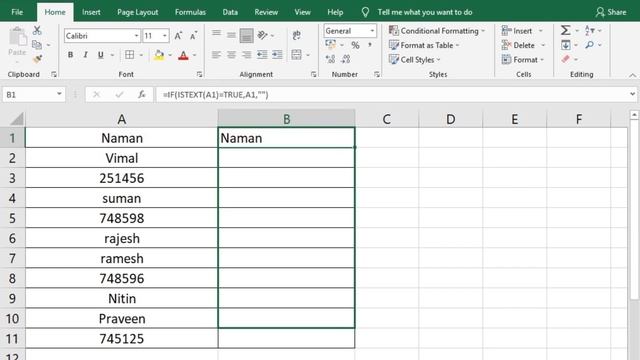Apply the red font color
Viewport: 640px width, 360px height.
click(183, 55)
